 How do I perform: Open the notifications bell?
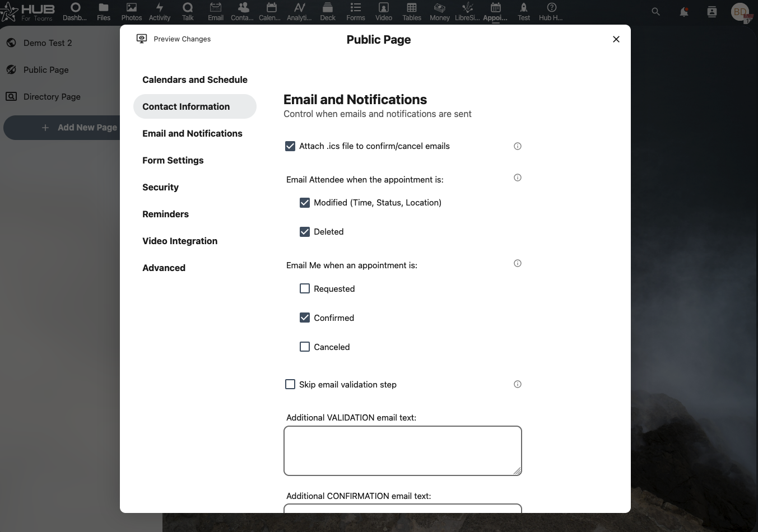[x=684, y=11]
